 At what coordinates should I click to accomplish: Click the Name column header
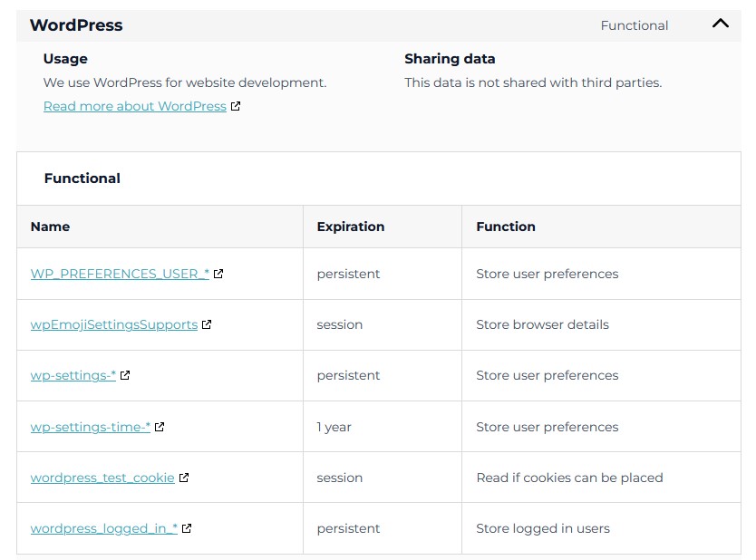pyautogui.click(x=50, y=227)
